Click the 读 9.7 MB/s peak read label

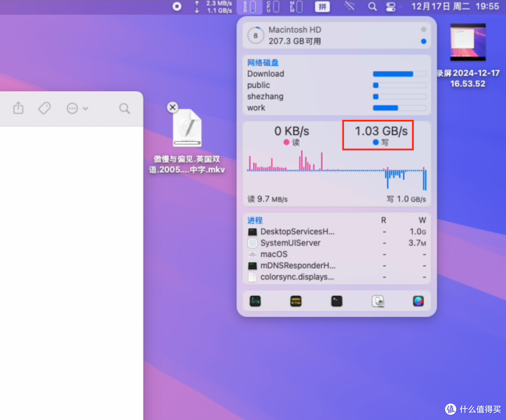pyautogui.click(x=268, y=199)
